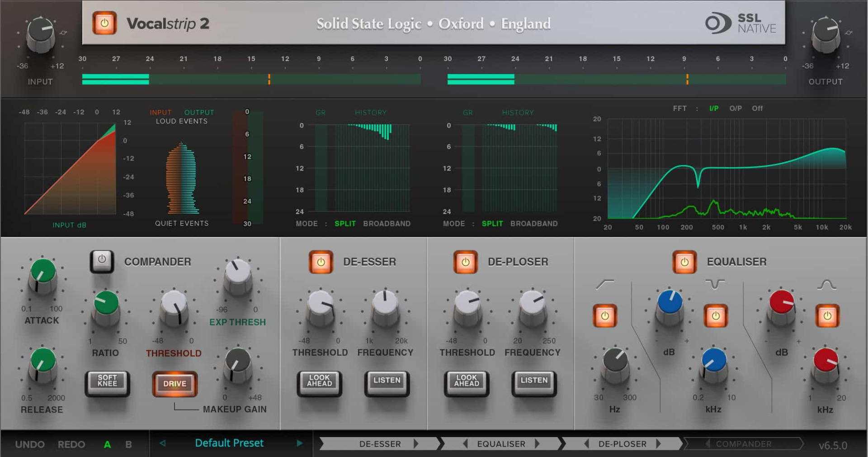The image size is (868, 457).
Task: Move Equaliser right in processing order
Action: (537, 444)
